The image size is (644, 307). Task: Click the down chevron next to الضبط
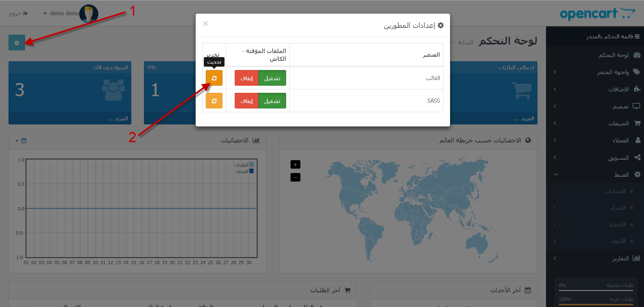tap(556, 174)
